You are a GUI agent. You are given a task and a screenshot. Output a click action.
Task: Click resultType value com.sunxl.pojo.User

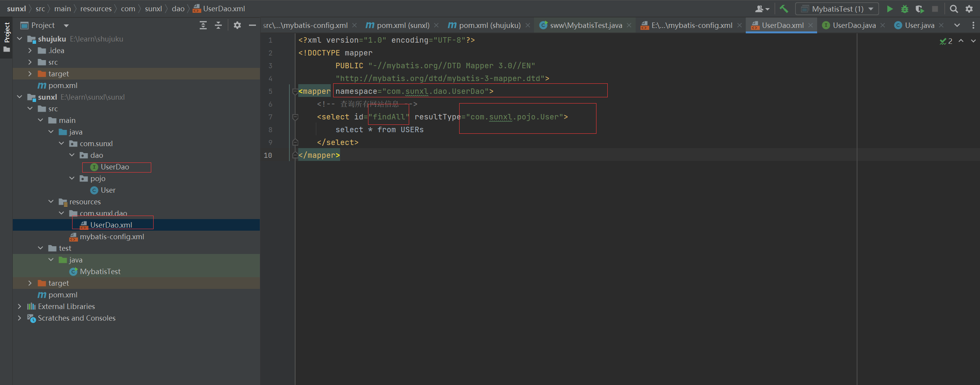click(515, 117)
